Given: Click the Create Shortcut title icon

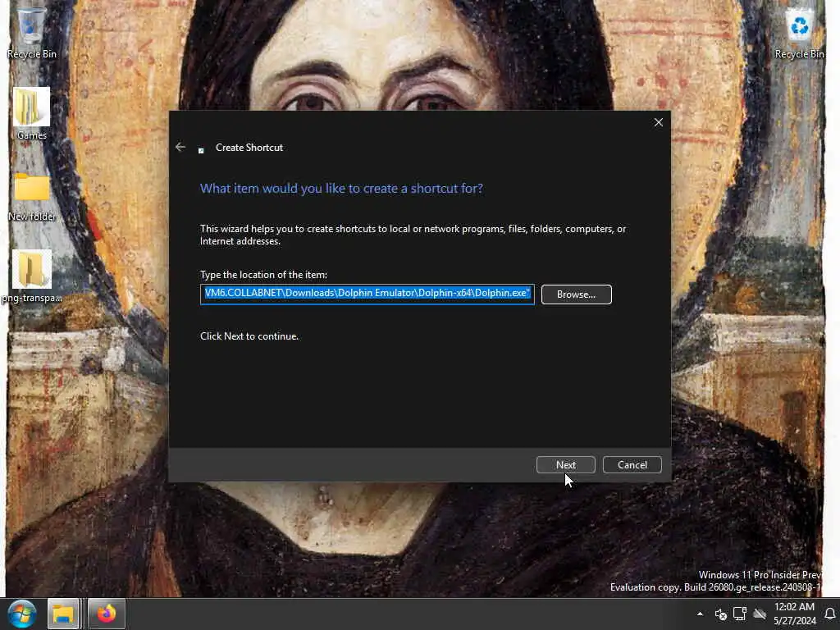Looking at the screenshot, I should (x=201, y=151).
